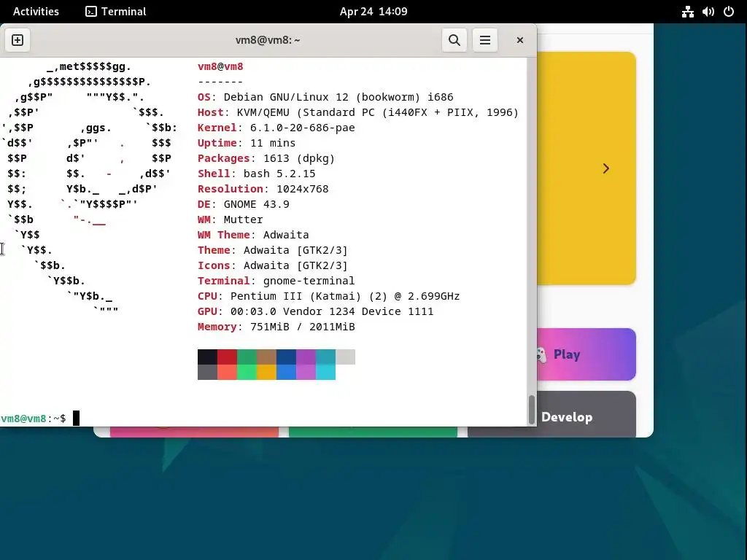Click the yellow featured banner in Software window
This screenshot has width=747, height=560.
tap(587, 168)
